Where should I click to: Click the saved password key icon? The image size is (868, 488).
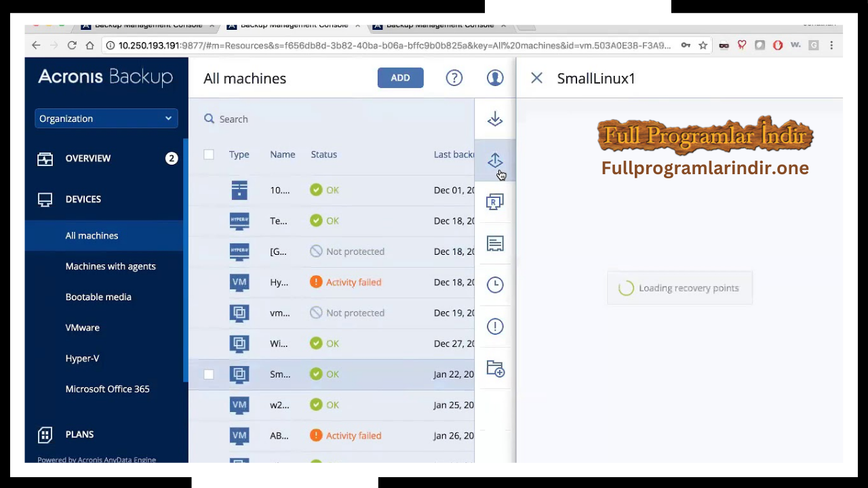point(686,45)
